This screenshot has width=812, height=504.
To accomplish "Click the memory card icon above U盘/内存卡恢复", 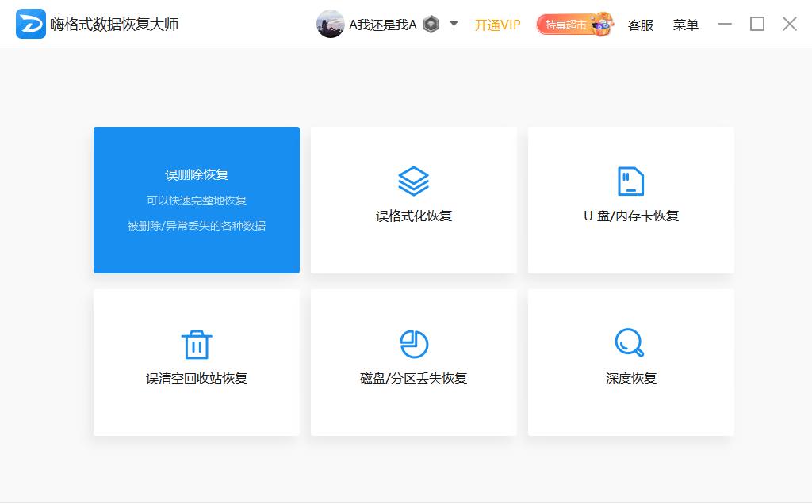I will tap(630, 181).
